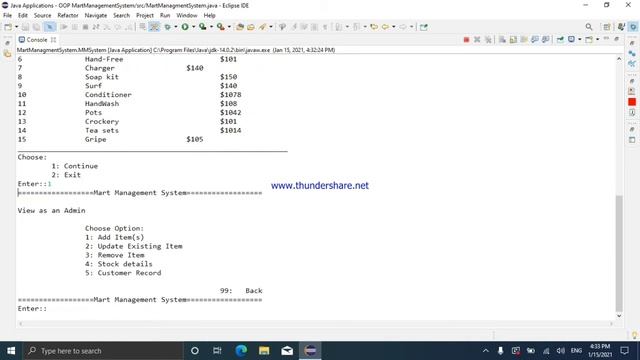The width and height of the screenshot is (640, 360).
Task: Maximize the Console view
Action: (x=617, y=39)
